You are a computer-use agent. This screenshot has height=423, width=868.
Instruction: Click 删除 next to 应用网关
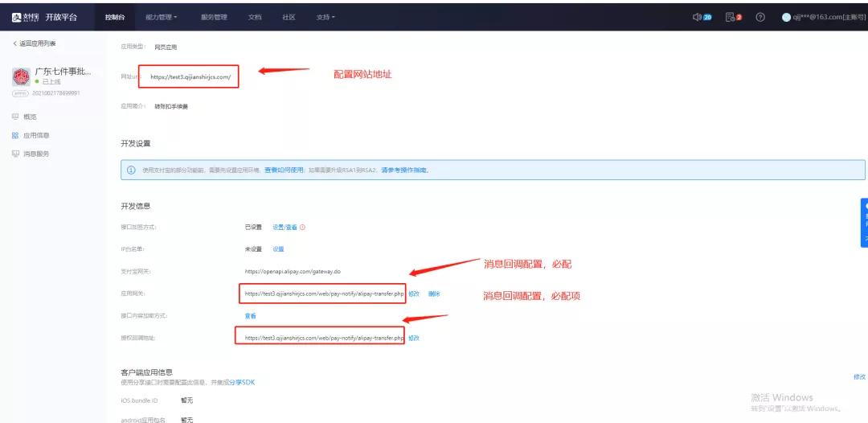[434, 294]
